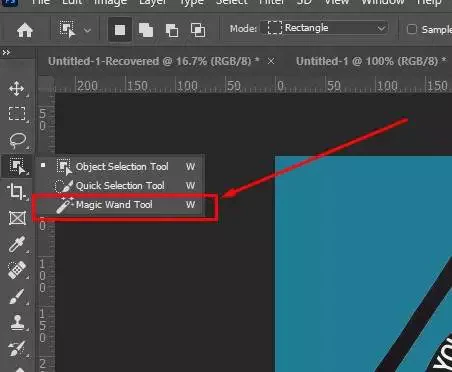
Task: Select the Frame tool
Action: 17,218
